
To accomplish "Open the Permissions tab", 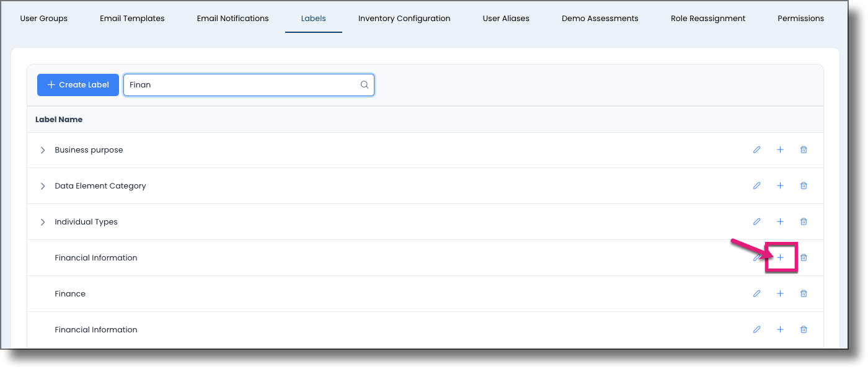I will tap(801, 19).
